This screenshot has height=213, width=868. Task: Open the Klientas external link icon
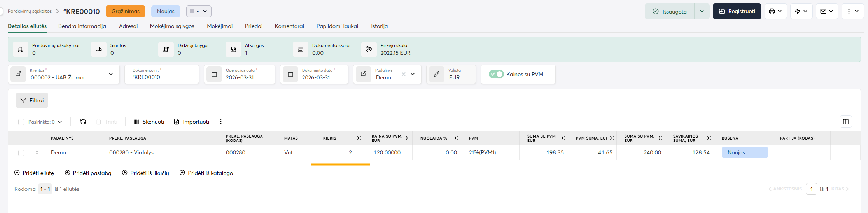point(18,74)
